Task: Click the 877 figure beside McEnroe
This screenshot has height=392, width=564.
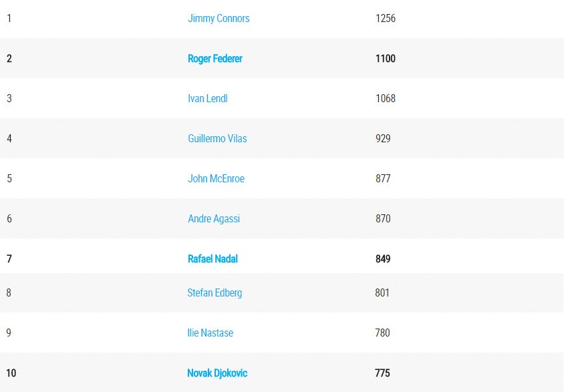Action: click(x=383, y=179)
